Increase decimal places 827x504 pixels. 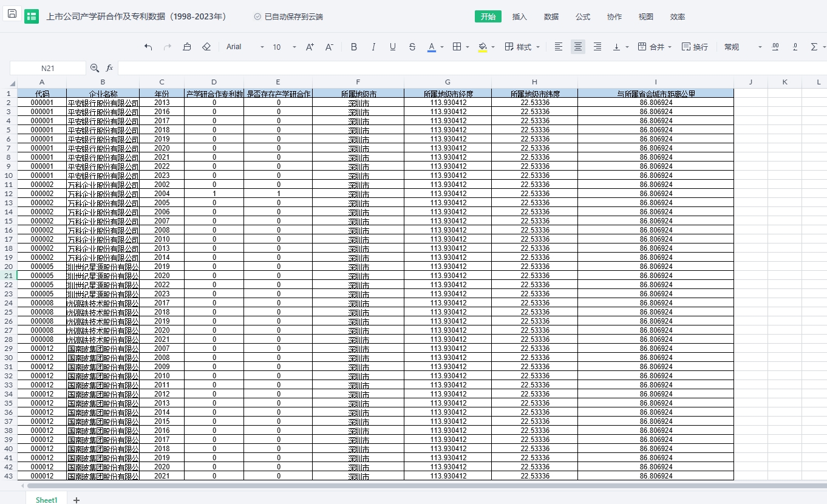pos(775,47)
